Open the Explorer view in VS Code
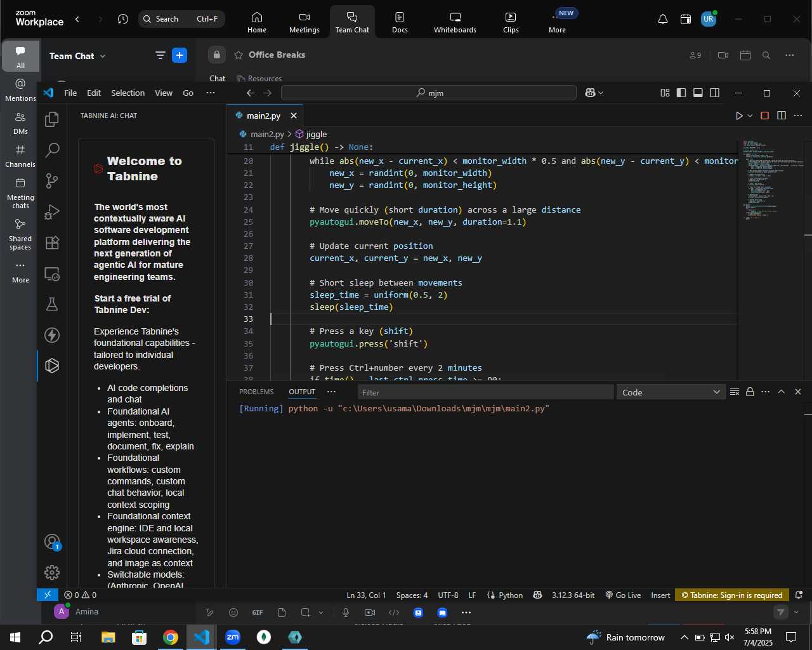This screenshot has width=812, height=650. click(x=52, y=119)
